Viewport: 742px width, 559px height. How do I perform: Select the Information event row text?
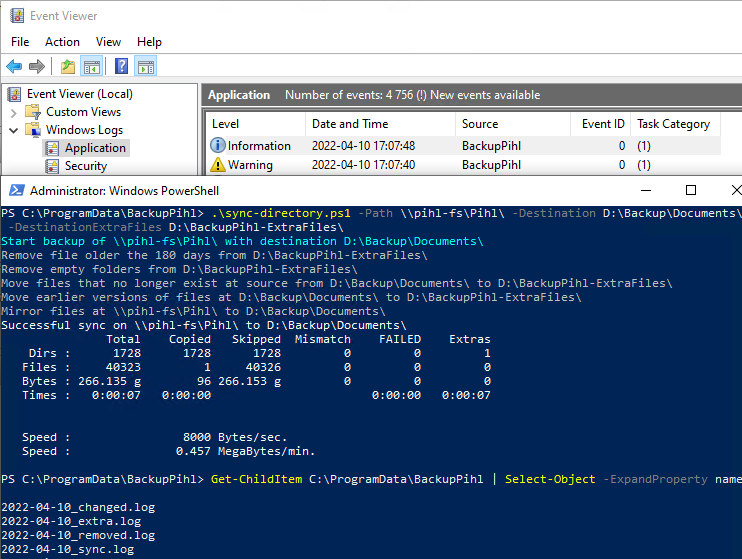[259, 146]
